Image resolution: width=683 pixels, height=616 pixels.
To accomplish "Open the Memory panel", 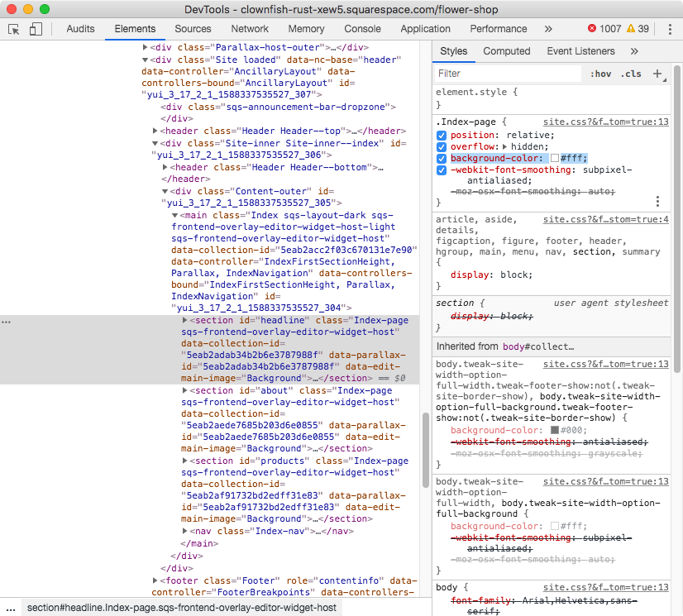I will pos(306,29).
